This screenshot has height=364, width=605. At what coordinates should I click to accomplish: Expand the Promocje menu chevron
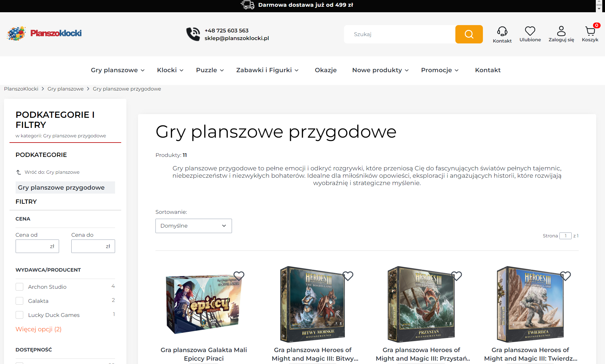click(x=457, y=70)
